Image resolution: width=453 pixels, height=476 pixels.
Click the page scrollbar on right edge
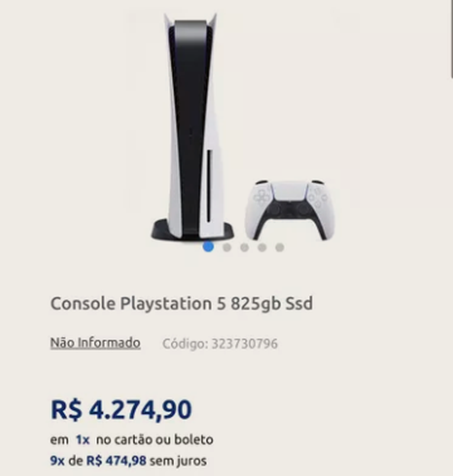[451, 40]
